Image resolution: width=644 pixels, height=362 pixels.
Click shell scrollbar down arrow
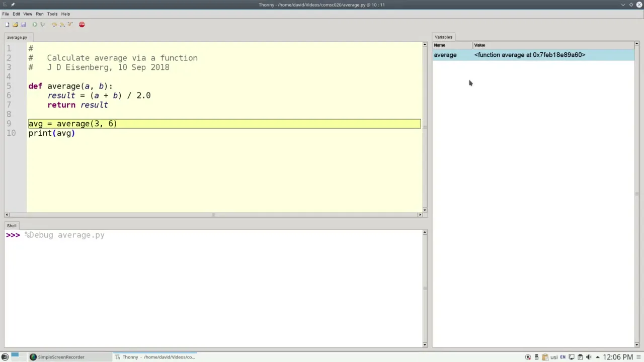425,344
